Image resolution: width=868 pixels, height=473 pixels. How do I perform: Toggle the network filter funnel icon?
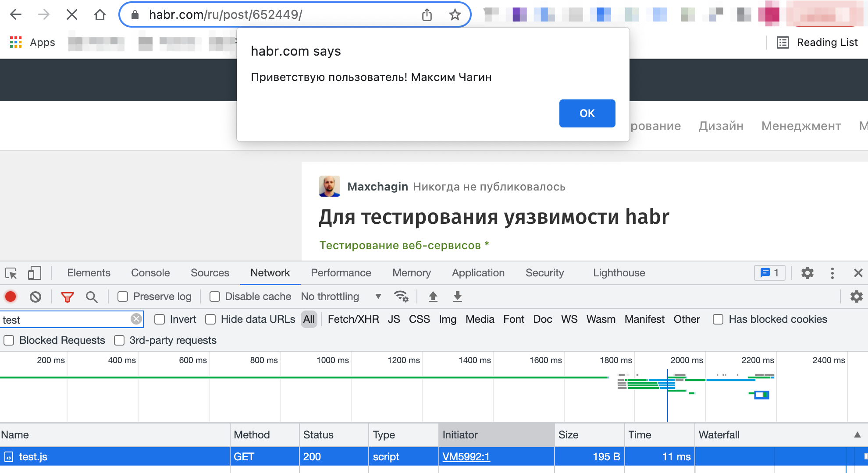pos(67,297)
